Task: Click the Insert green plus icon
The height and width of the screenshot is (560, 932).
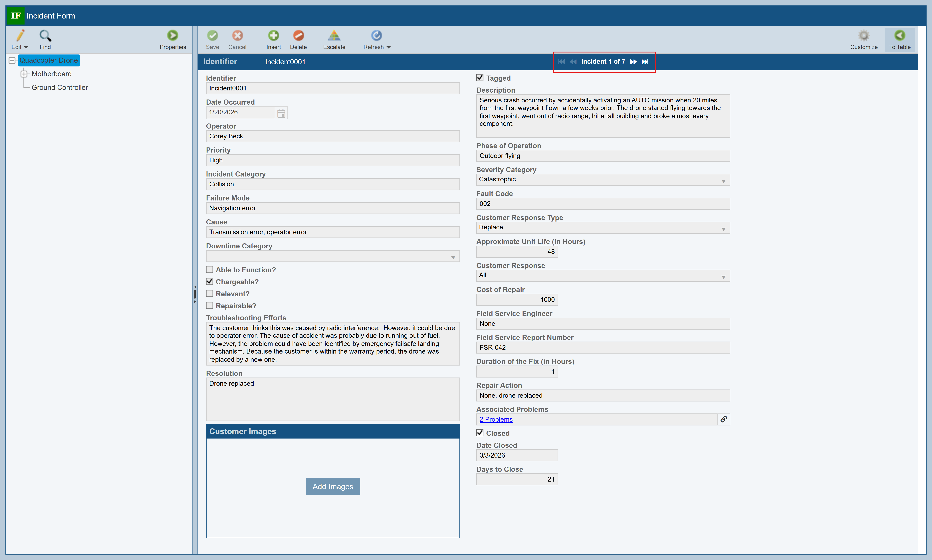Action: coord(273,36)
